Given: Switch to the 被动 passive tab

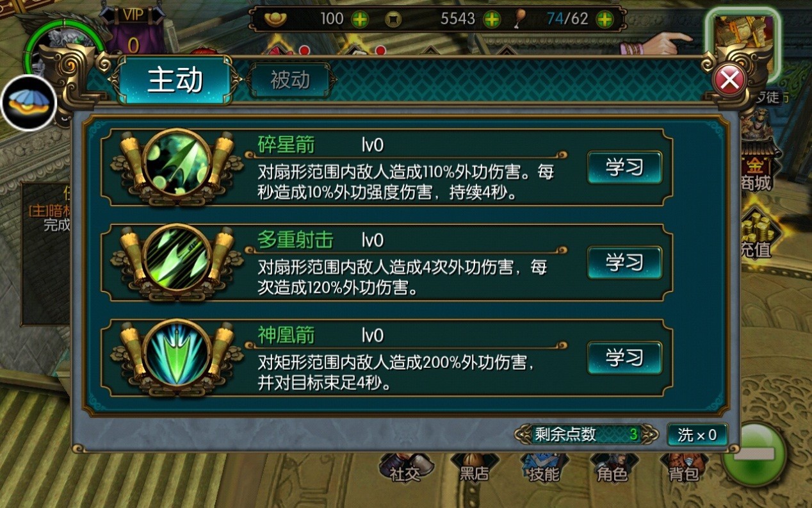Looking at the screenshot, I should tap(290, 80).
